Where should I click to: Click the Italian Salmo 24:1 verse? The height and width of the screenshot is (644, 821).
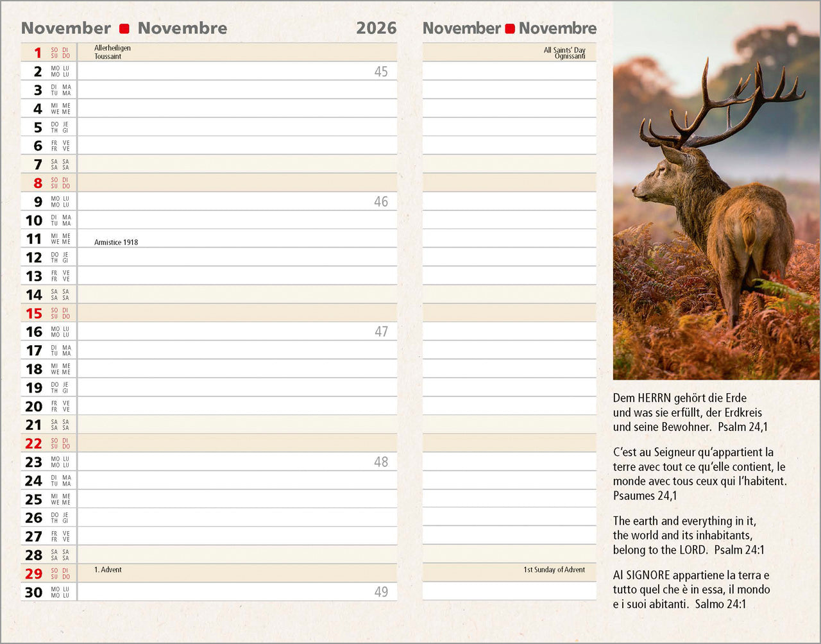pos(691,589)
